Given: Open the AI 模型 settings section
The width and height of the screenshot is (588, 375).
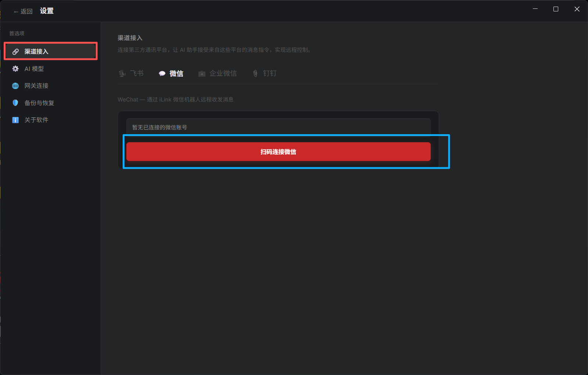Looking at the screenshot, I should click(x=51, y=69).
